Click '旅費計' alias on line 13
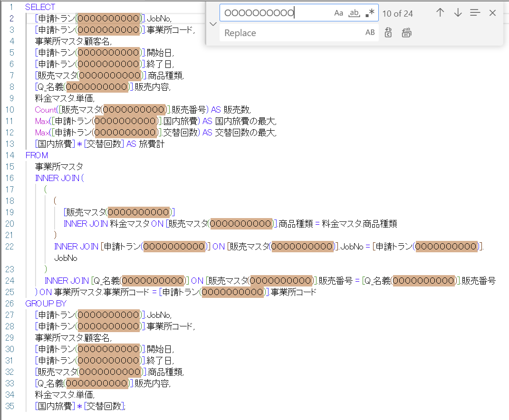Screen dimensions: 509x420 coord(152,144)
